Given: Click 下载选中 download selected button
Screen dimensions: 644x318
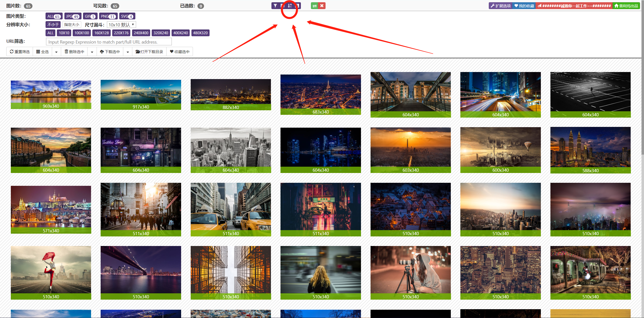Looking at the screenshot, I should pos(110,52).
